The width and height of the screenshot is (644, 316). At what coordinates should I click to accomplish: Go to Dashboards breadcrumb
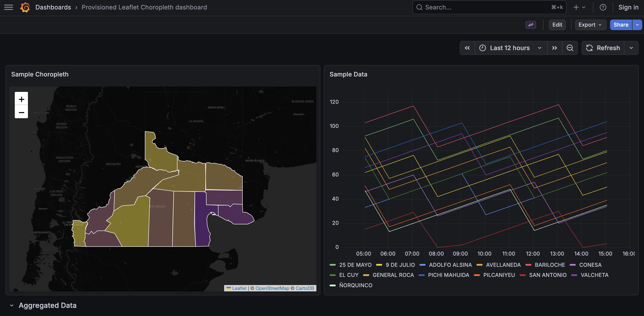pyautogui.click(x=53, y=7)
